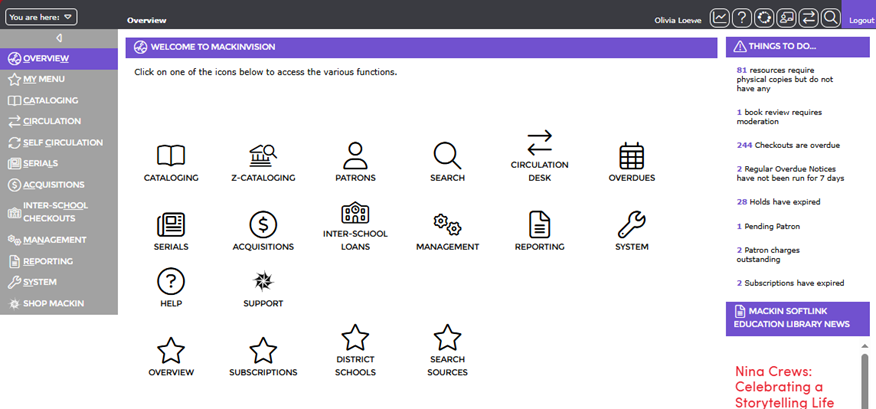The width and height of the screenshot is (876, 409).
Task: Open '1 book review requires moderation' item
Action: (x=779, y=117)
